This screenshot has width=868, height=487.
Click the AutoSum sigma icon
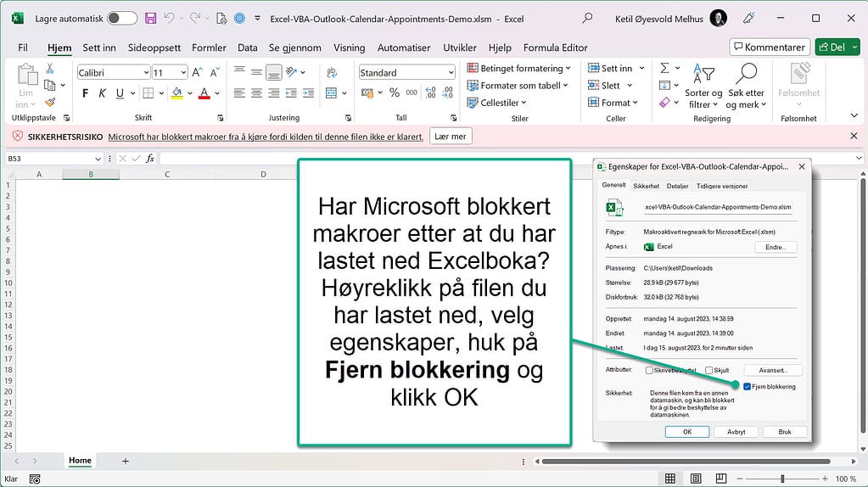(665, 68)
